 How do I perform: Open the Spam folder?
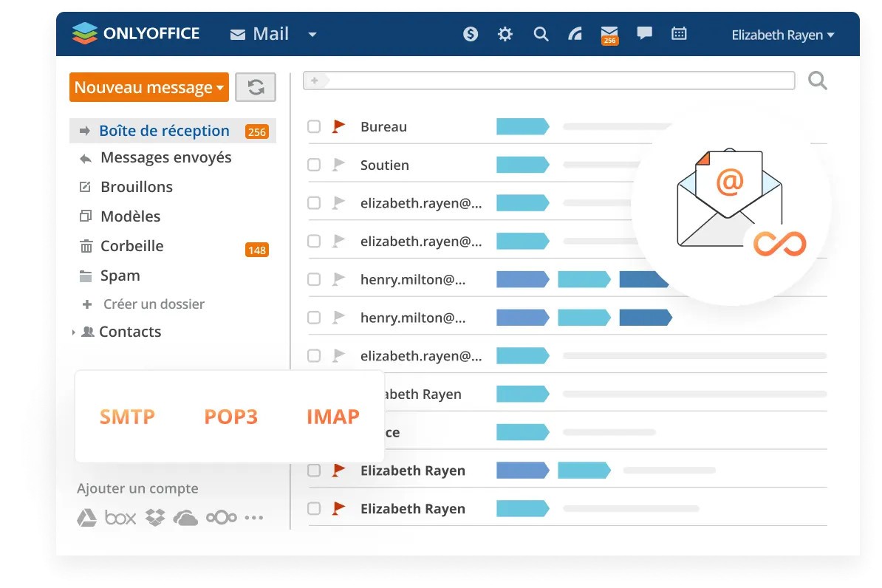[120, 276]
